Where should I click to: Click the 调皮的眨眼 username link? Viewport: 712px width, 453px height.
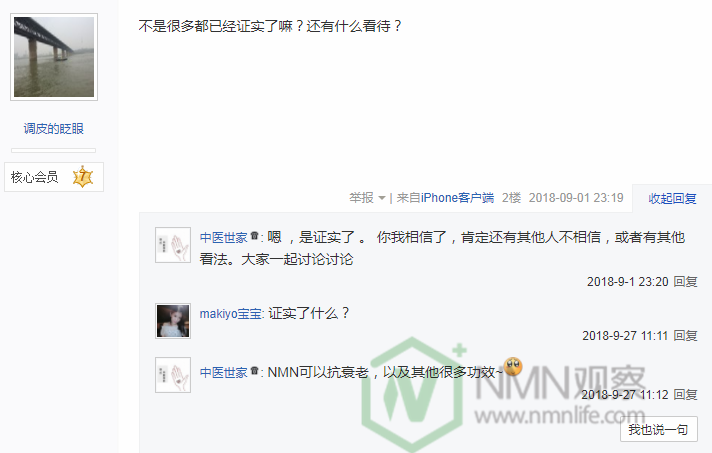(x=54, y=128)
